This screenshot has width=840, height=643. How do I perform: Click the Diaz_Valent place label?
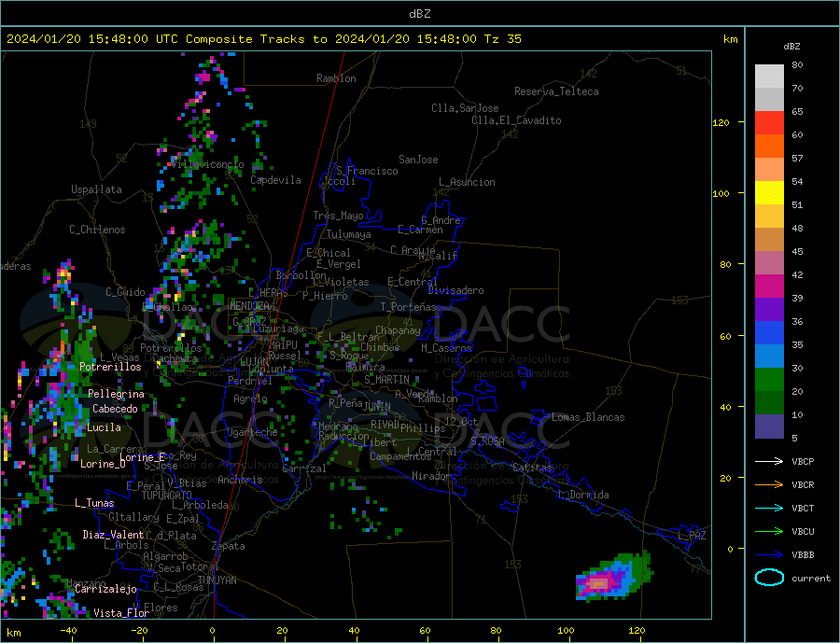[x=113, y=535]
